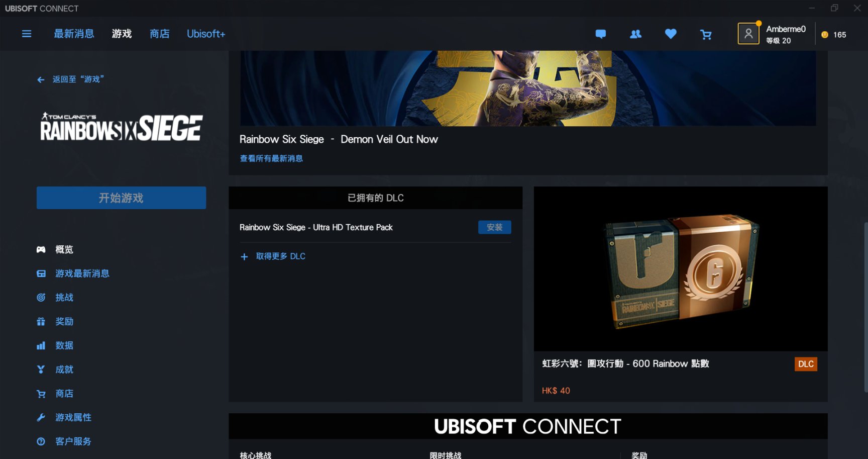Screen dimensions: 868x459
Task: Click the 游戏最新消息 news icon
Action: pos(41,273)
